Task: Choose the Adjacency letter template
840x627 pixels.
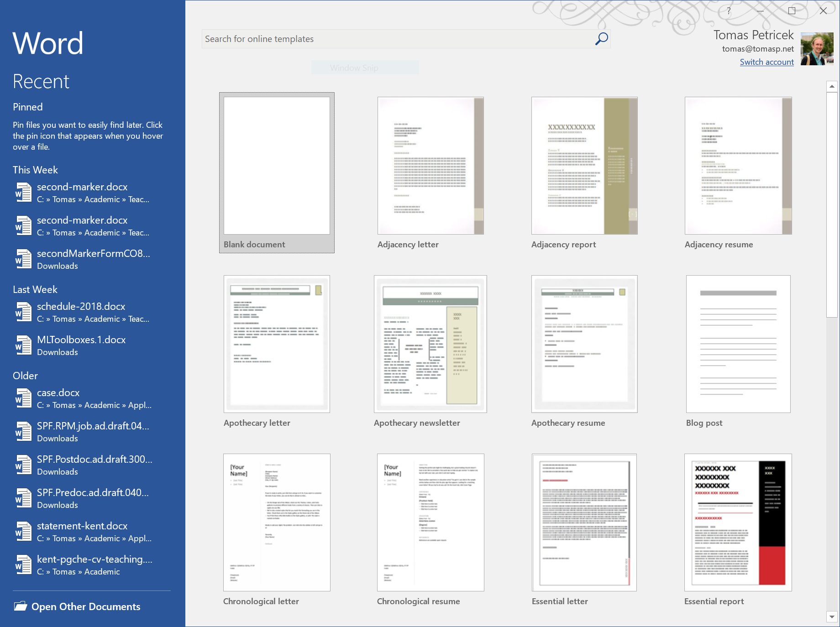Action: point(430,172)
